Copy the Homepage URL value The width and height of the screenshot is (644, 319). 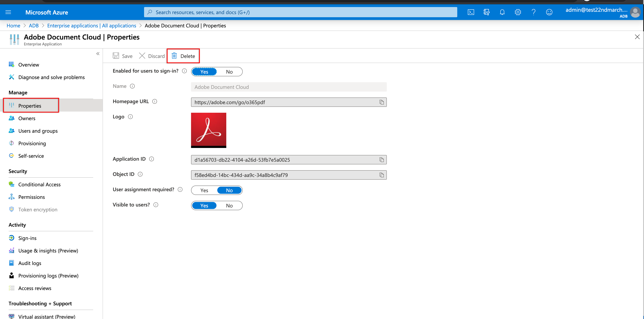[382, 102]
